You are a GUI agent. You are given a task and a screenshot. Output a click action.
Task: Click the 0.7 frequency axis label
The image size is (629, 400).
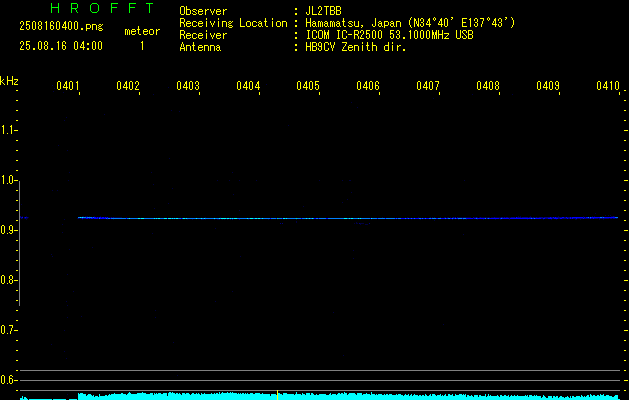point(8,330)
